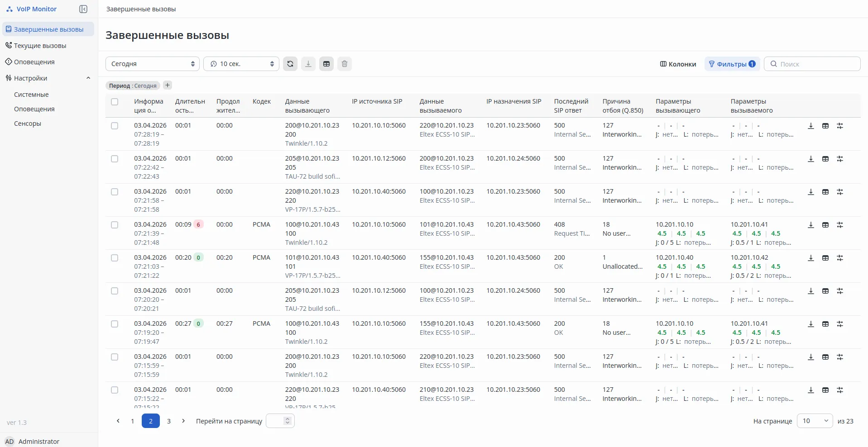Click the refresh icon in toolbar
Screen dimensions: 868x447
290,64
